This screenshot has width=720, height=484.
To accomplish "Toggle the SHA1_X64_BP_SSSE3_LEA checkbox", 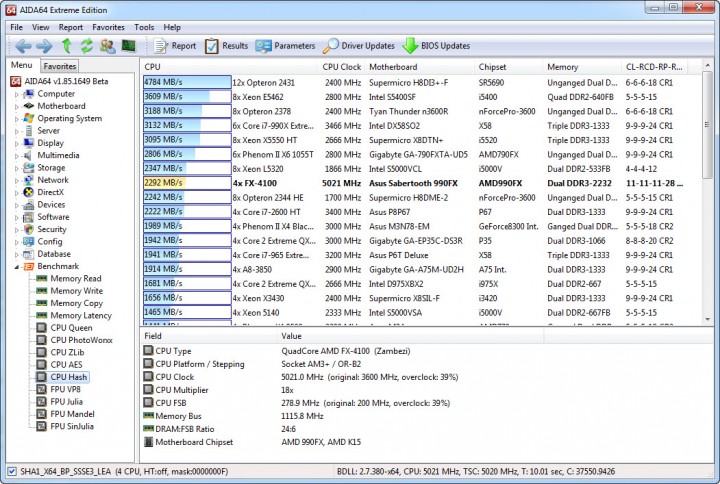I will point(12,472).
